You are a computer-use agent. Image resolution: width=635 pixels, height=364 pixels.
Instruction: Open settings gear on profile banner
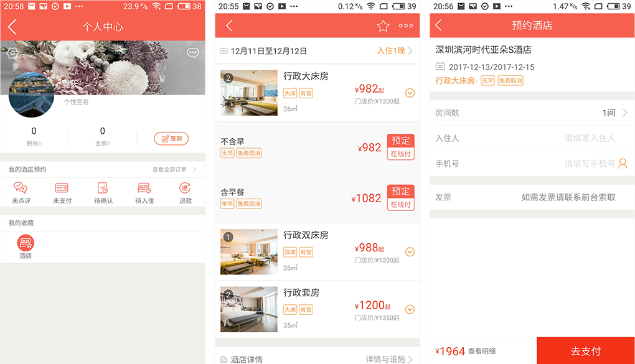pos(12,53)
